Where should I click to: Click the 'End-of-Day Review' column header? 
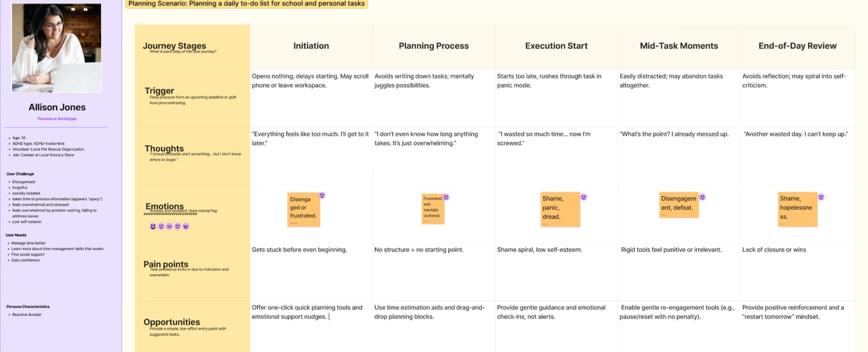point(797,46)
